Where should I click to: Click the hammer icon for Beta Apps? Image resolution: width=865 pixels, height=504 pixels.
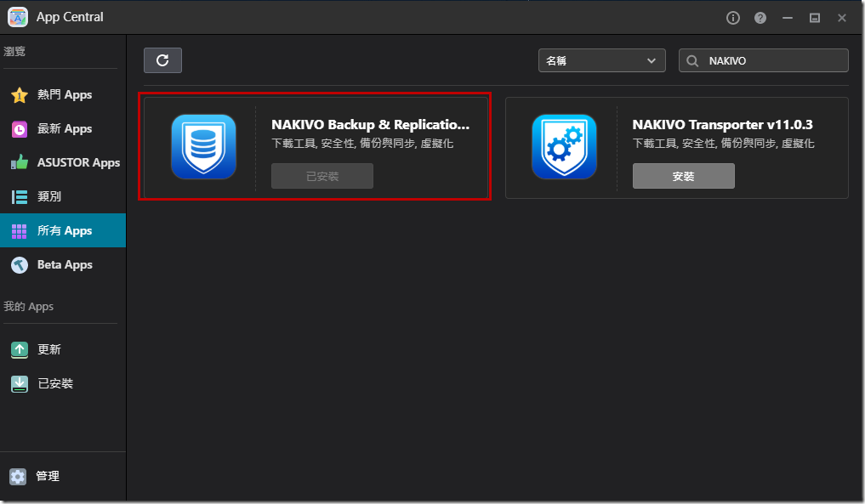[20, 265]
